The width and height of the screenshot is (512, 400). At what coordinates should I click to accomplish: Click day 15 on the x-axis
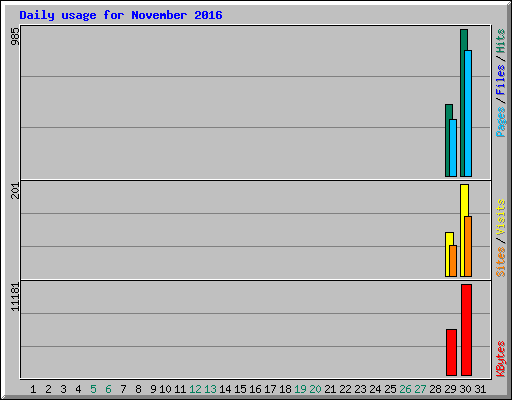coord(240,389)
